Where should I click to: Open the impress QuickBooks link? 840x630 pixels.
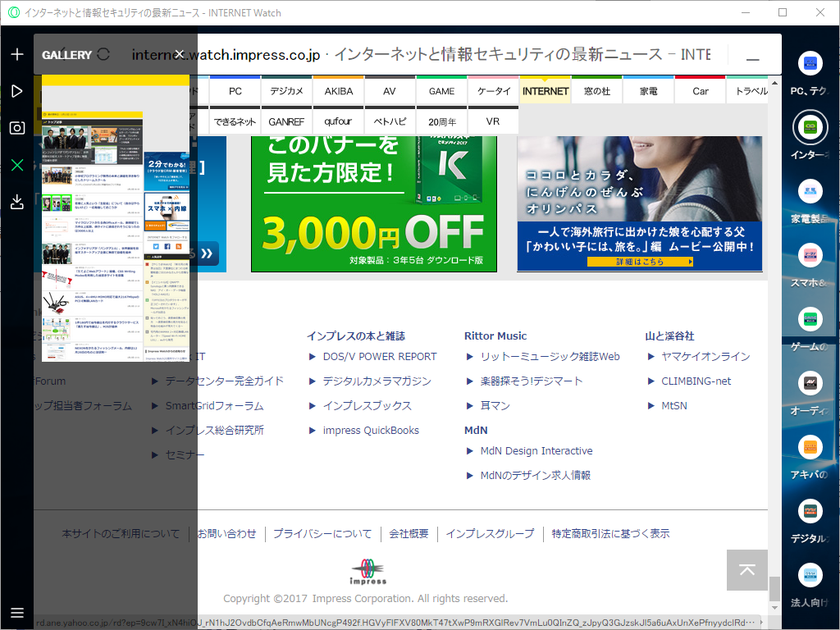tap(371, 430)
